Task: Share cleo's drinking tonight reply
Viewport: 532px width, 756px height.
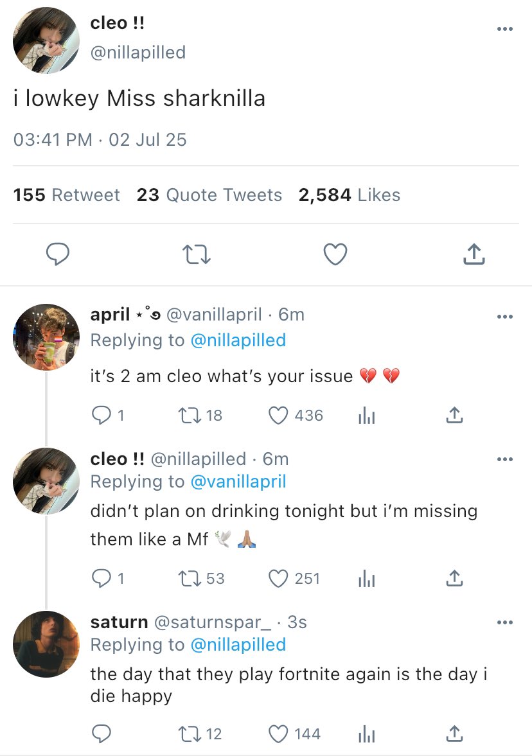Action: tap(454, 579)
